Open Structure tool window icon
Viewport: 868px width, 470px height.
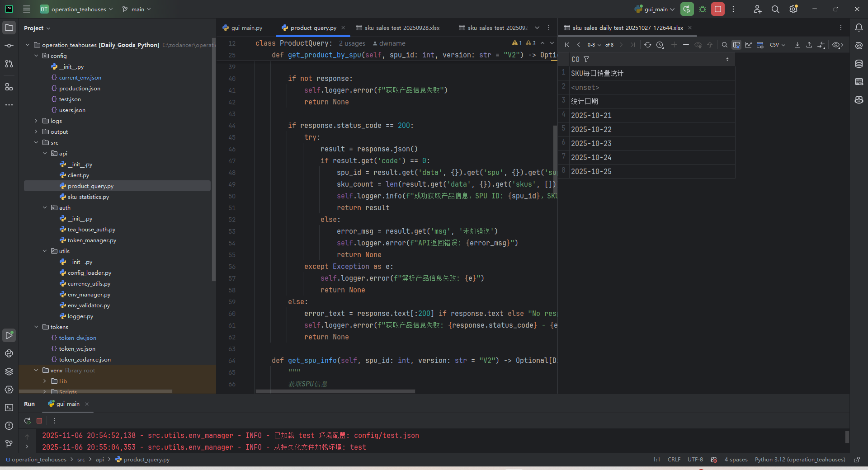pyautogui.click(x=9, y=87)
